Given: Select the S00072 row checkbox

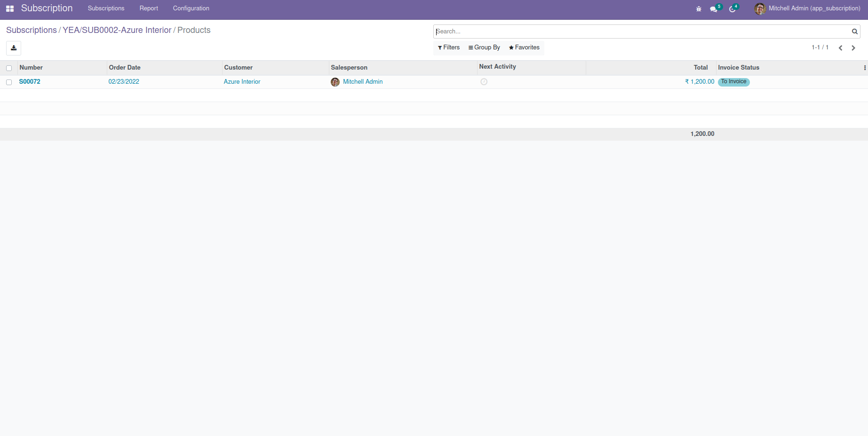Looking at the screenshot, I should (9, 82).
